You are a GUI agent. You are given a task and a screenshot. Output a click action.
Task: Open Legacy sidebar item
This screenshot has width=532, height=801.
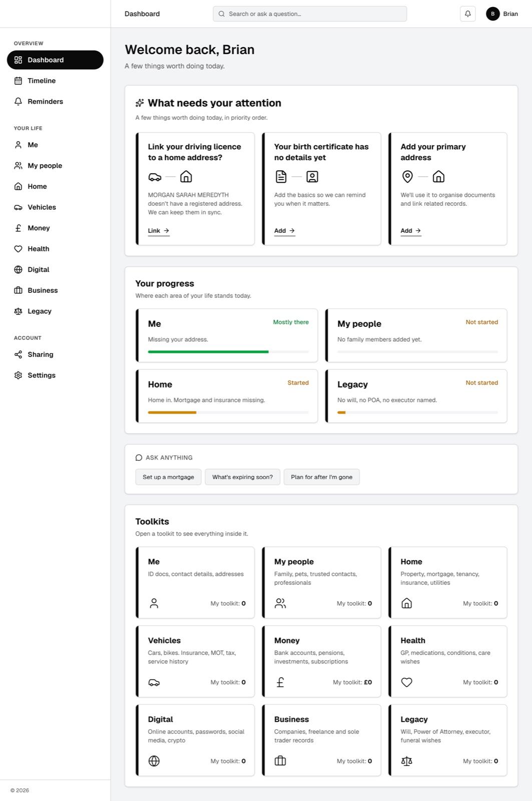pyautogui.click(x=55, y=311)
